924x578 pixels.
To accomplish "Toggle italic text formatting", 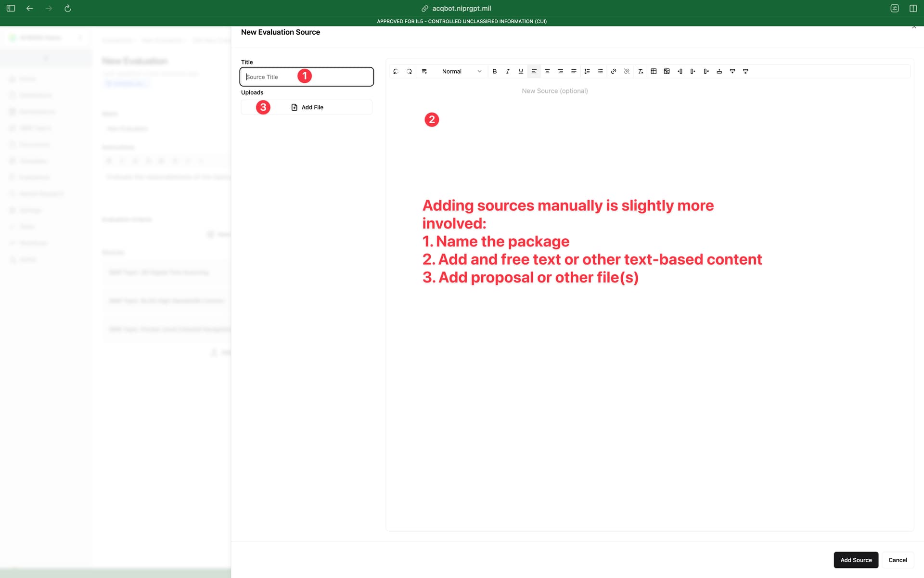I will tap(507, 71).
